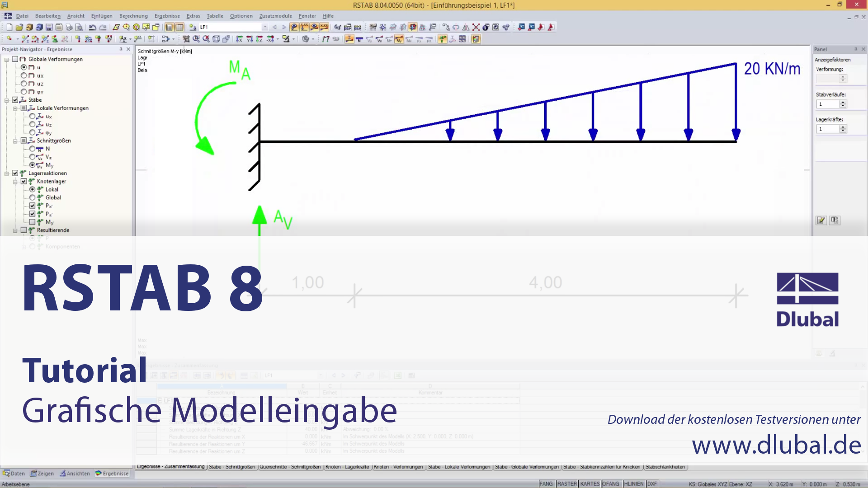Go to previous load case arrow
This screenshot has height=488, width=868.
[274, 27]
